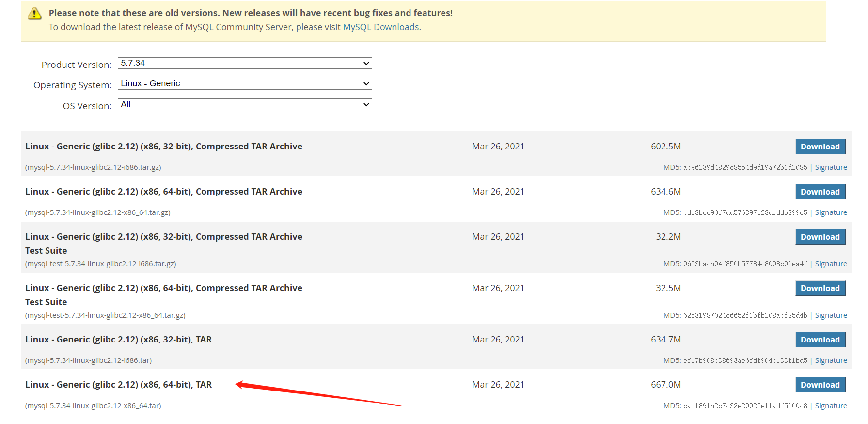The image size is (868, 424).
Task: Click MD5 hash 62e31987024c6652f1bfb208acf85d4b
Action: coord(745,315)
